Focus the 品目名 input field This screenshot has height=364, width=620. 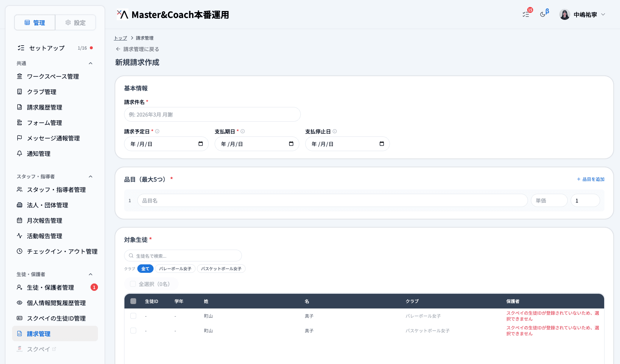[x=332, y=200]
